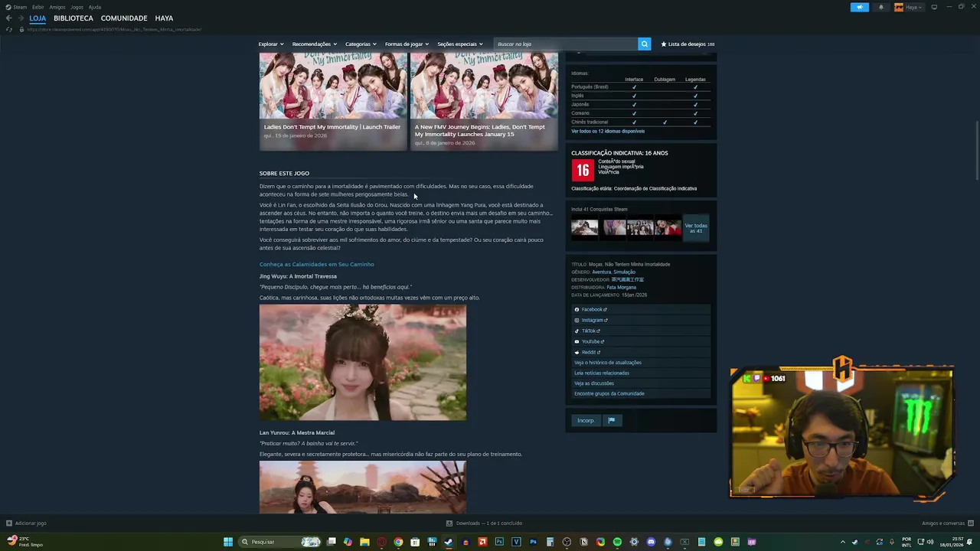This screenshot has width=980, height=551.
Task: Open the Steam announcements megaphone button
Action: point(860,7)
